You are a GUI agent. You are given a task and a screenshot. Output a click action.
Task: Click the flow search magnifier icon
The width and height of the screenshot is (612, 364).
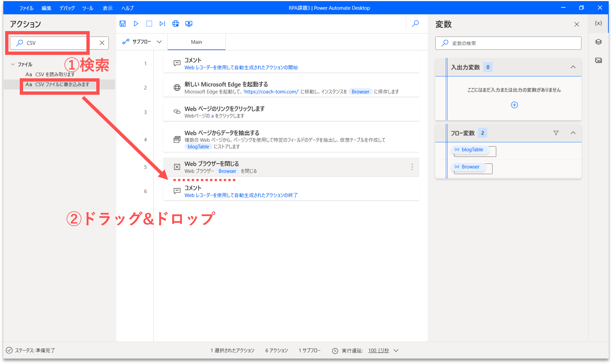[x=415, y=24]
